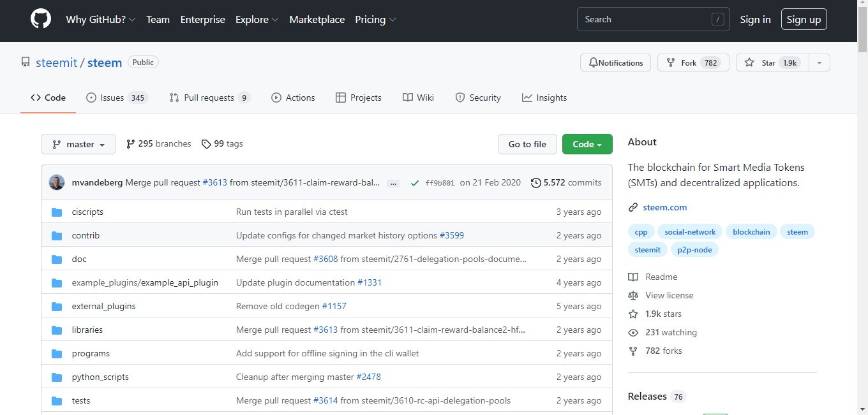
Task: Click the external_plugins folder icon
Action: point(57,306)
